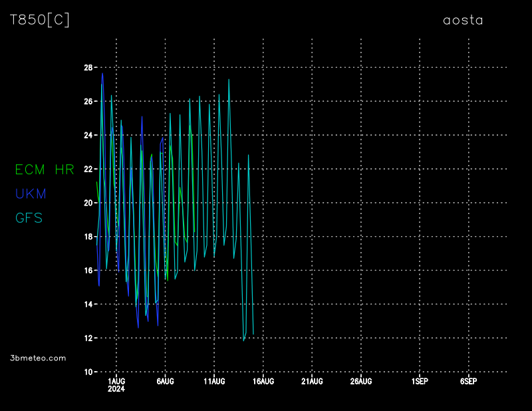Click the 28 value on temperature axis

click(x=88, y=68)
